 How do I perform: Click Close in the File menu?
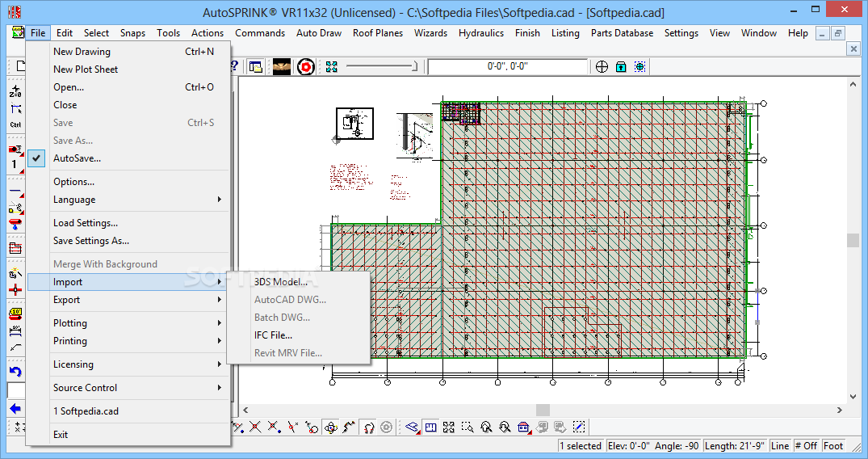[x=128, y=105]
